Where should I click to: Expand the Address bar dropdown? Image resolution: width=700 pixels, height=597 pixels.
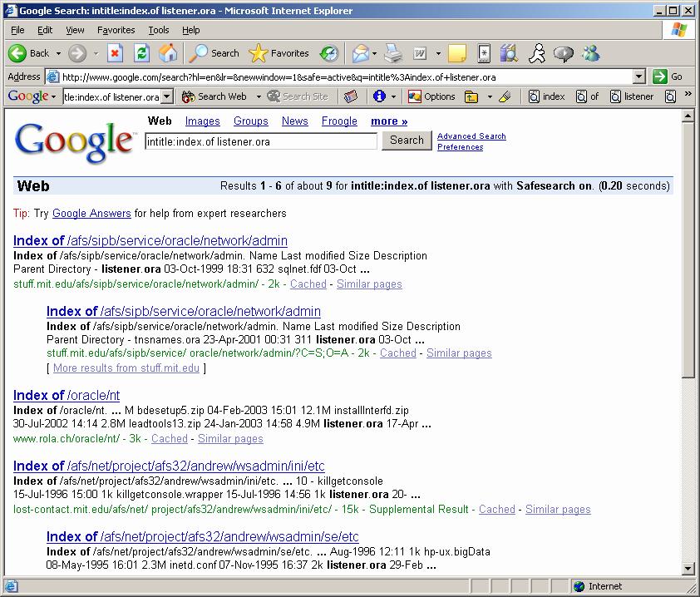(x=639, y=76)
